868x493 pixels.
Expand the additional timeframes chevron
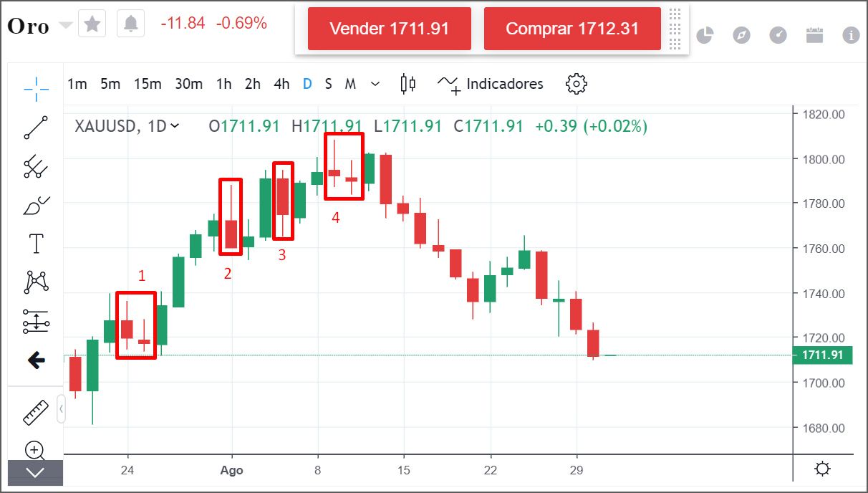point(375,84)
